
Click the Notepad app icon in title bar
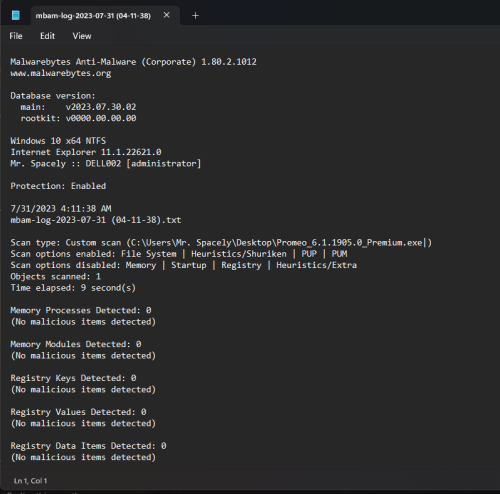point(15,15)
